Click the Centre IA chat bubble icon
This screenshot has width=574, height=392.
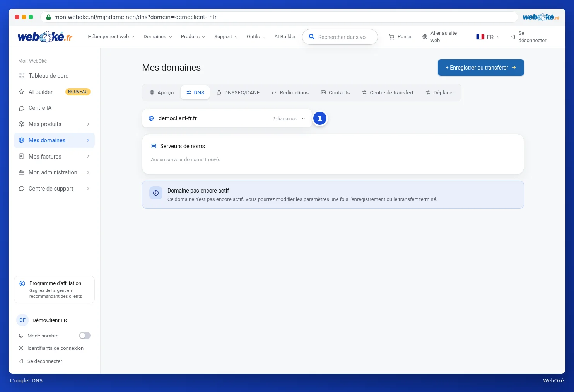(21, 108)
